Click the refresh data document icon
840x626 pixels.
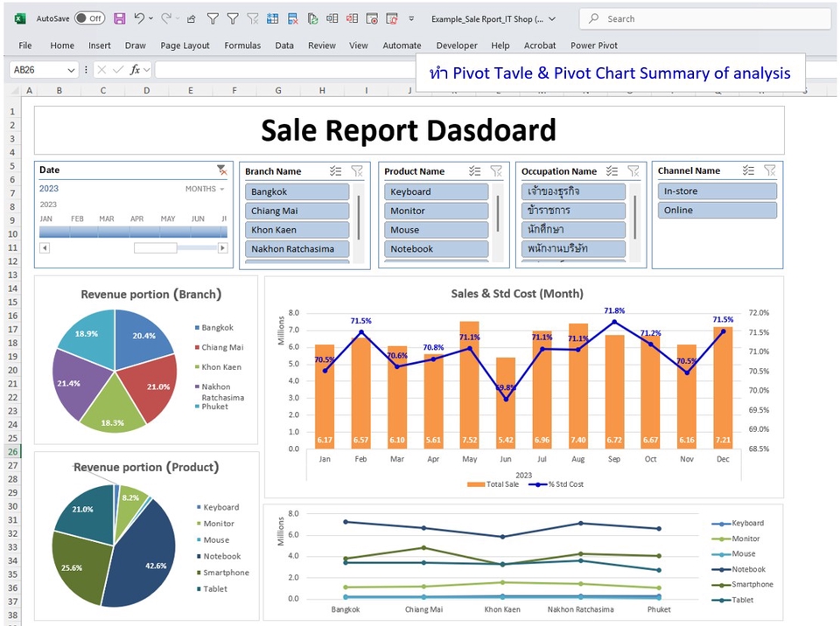click(312, 18)
